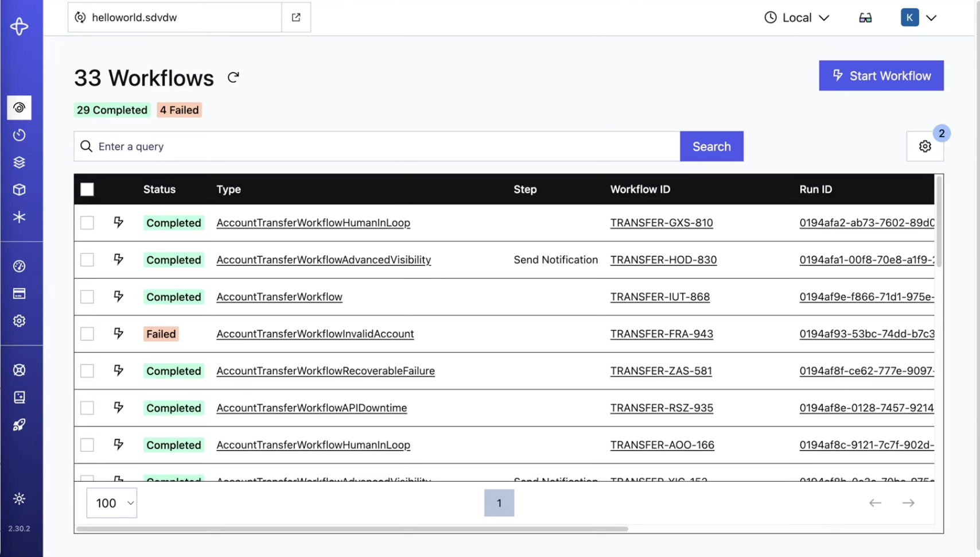Viewport: 980px width, 557px height.
Task: Open the page size 100 dropdown
Action: pos(111,502)
